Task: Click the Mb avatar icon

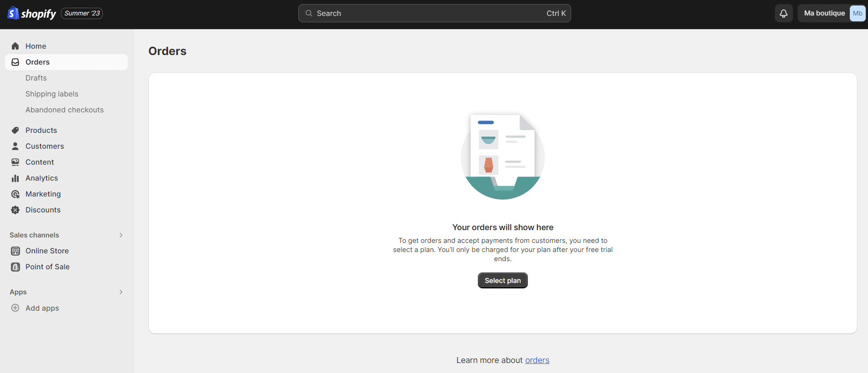Action: point(858,13)
